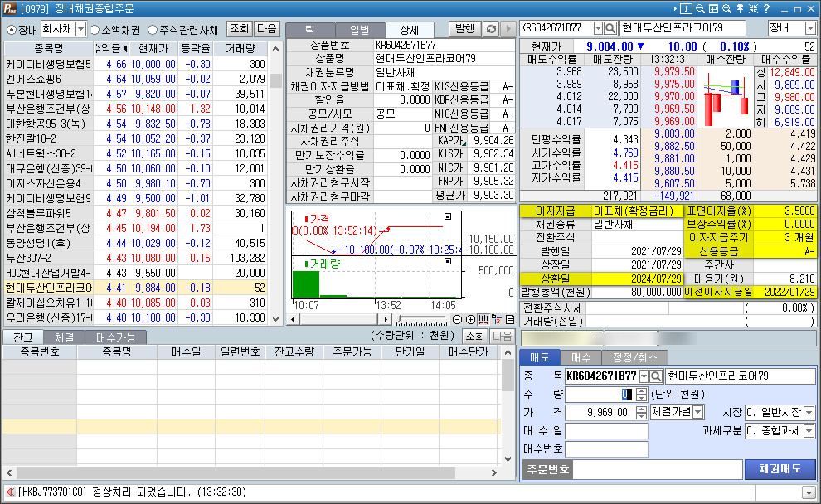The width and height of the screenshot is (821, 504).
Task: Click the chart tree-settings icon with number 3
Action: (x=497, y=320)
